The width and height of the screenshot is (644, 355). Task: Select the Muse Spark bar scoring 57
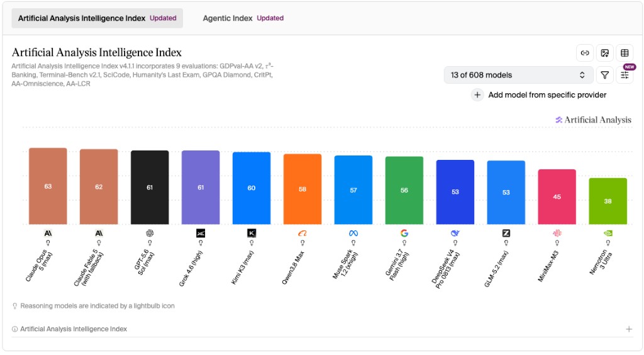pyautogui.click(x=353, y=190)
